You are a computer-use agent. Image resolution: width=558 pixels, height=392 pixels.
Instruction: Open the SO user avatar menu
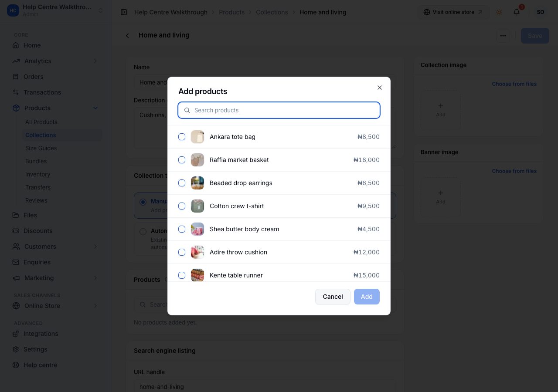click(x=541, y=12)
